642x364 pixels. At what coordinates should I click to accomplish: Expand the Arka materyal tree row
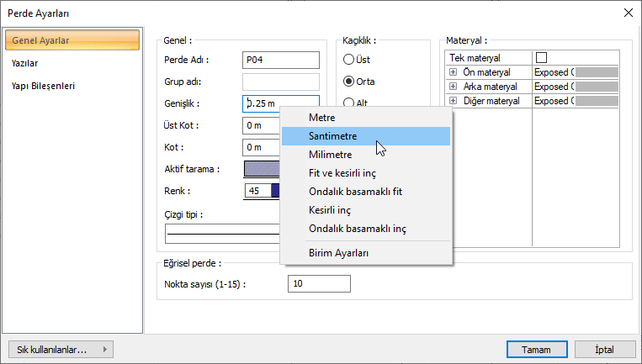coord(454,87)
